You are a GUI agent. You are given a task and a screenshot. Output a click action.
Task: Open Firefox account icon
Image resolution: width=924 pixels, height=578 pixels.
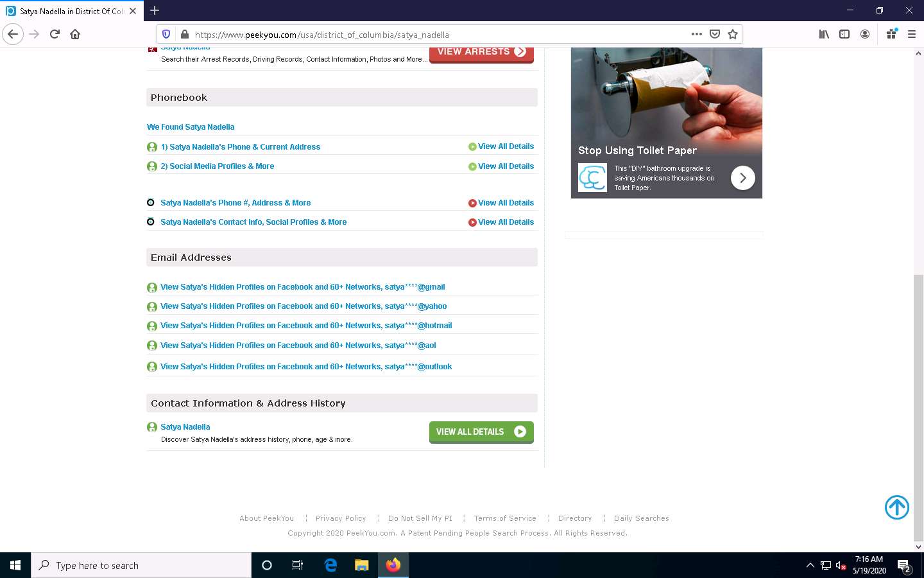865,34
